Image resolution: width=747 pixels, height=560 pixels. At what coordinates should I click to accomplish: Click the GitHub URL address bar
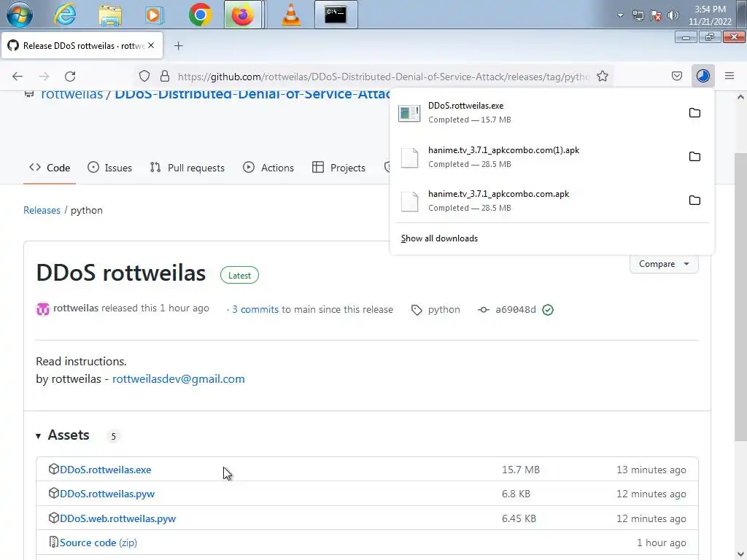point(384,77)
